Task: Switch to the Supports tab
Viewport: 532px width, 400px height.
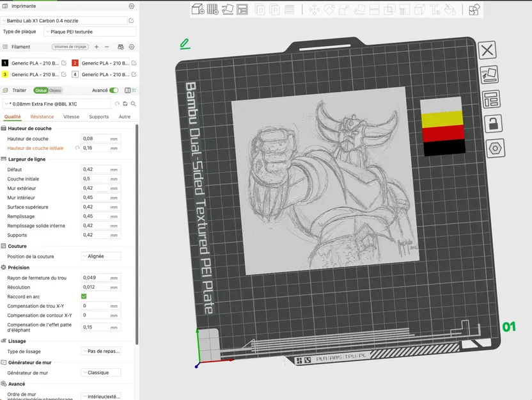Action: [x=99, y=116]
